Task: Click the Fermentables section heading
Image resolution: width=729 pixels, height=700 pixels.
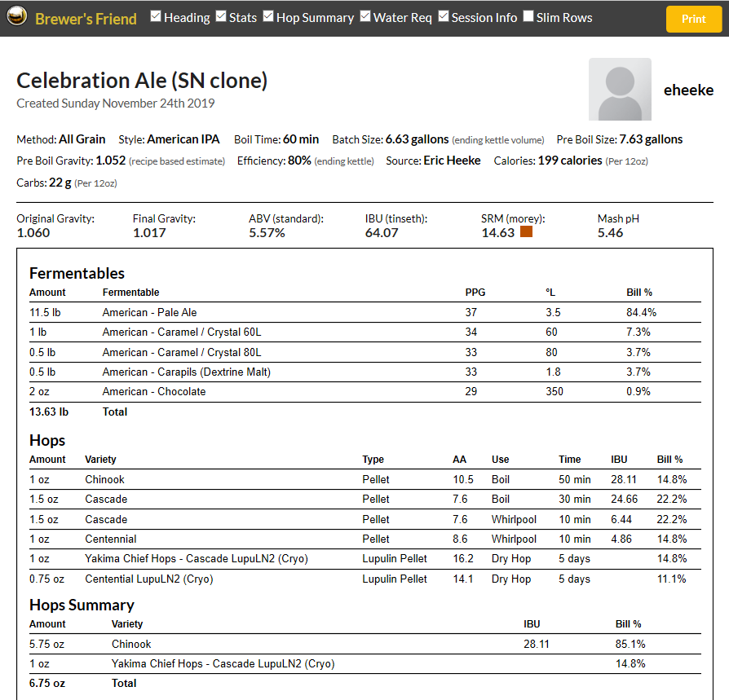Action: (x=77, y=273)
